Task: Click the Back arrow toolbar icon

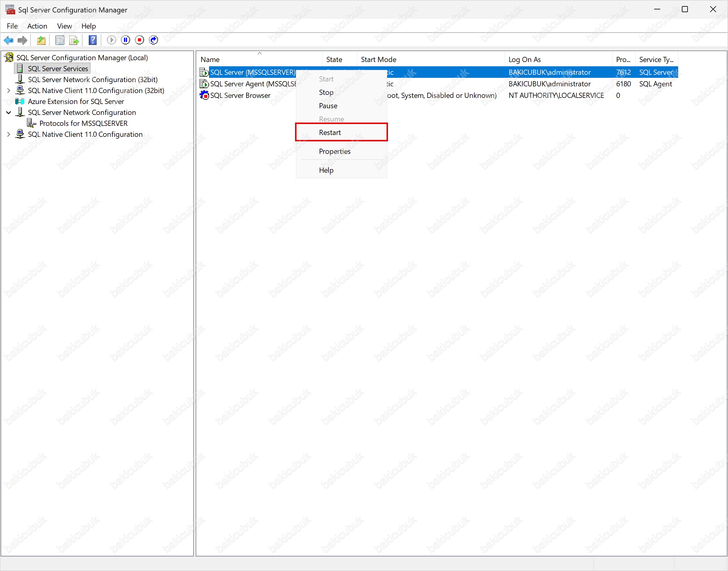Action: pos(8,40)
